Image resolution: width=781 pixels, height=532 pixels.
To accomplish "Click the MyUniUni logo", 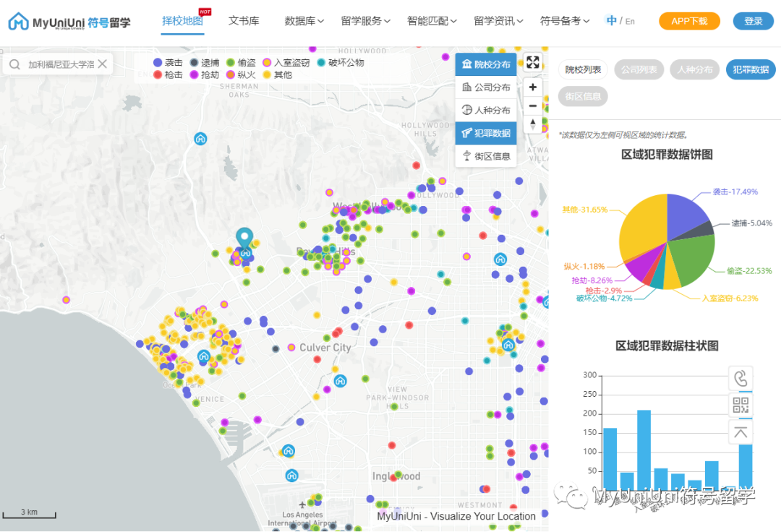I will coord(69,22).
